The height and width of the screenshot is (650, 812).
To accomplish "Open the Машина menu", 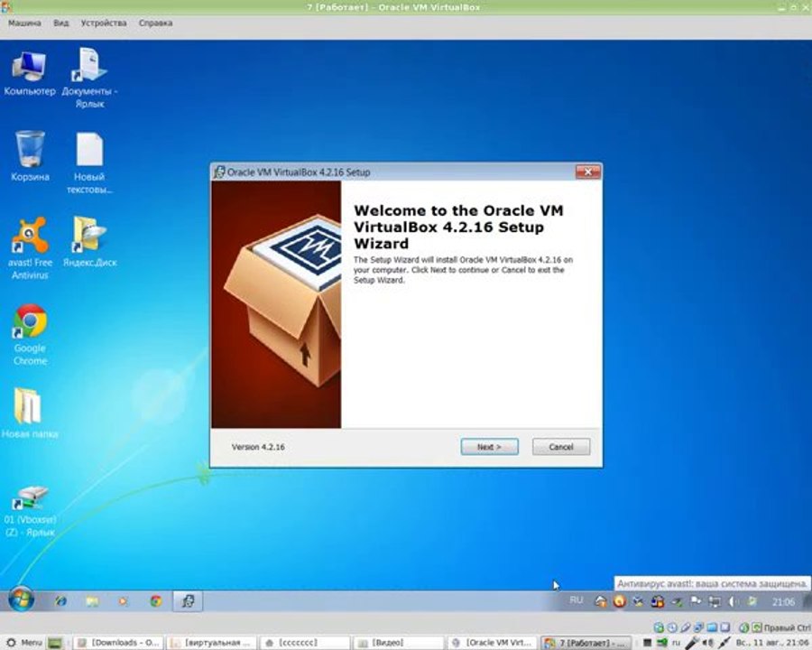I will [x=24, y=23].
